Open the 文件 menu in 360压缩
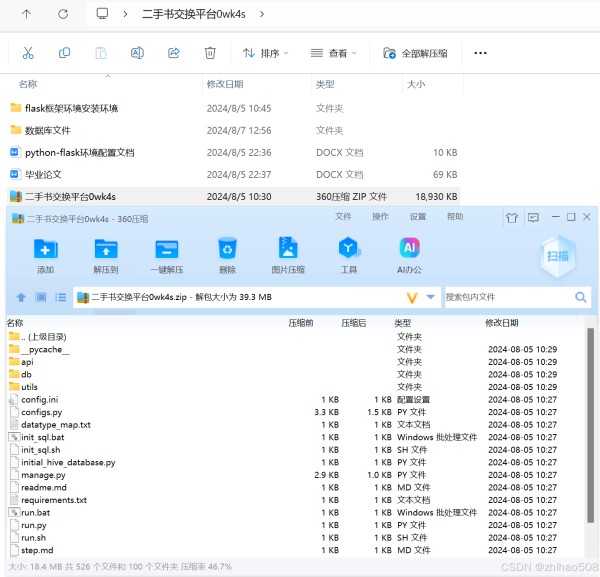Viewport: 600px width, 577px height. tap(343, 216)
